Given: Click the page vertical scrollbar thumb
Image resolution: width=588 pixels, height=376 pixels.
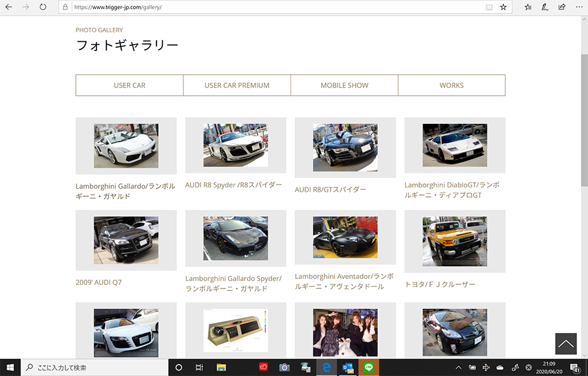Looking at the screenshot, I should pyautogui.click(x=584, y=120).
